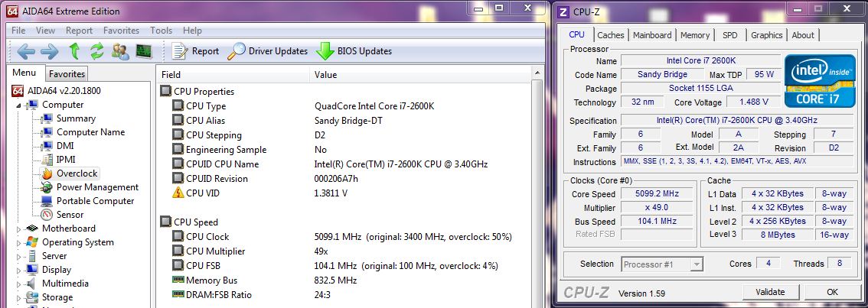Select the Memory Bus row icon
The image size is (868, 308).
(x=178, y=280)
